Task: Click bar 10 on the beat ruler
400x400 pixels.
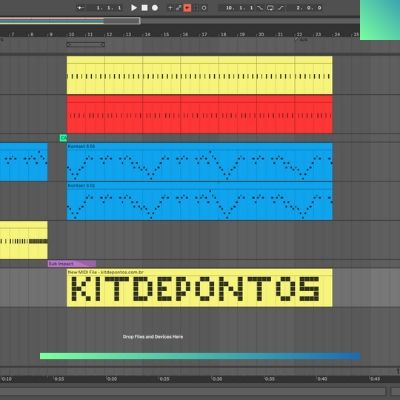Action: pyautogui.click(x=71, y=34)
